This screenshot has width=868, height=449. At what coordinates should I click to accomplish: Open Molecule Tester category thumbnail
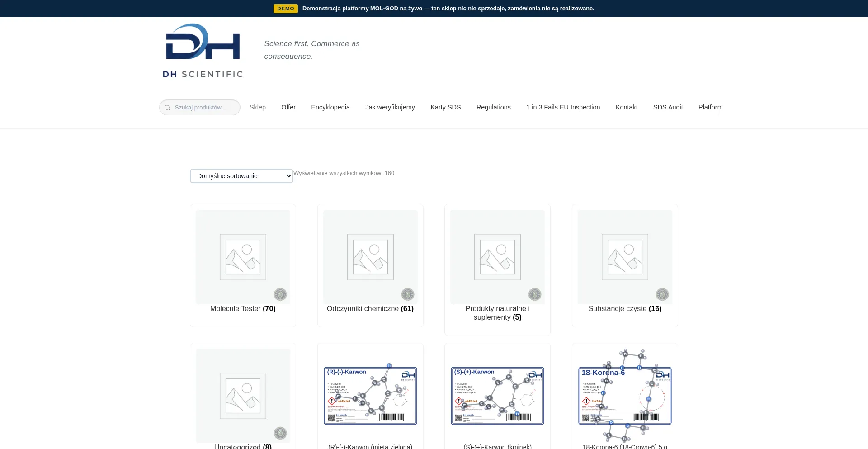(x=243, y=257)
